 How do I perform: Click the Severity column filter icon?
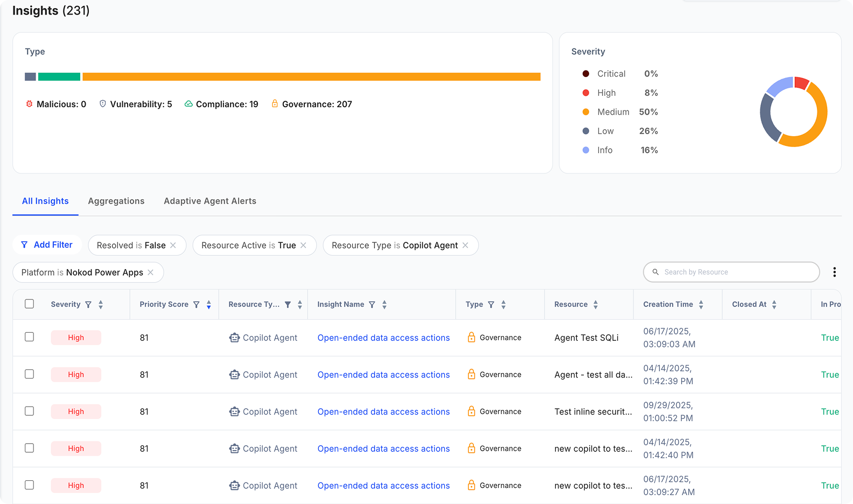click(x=88, y=305)
